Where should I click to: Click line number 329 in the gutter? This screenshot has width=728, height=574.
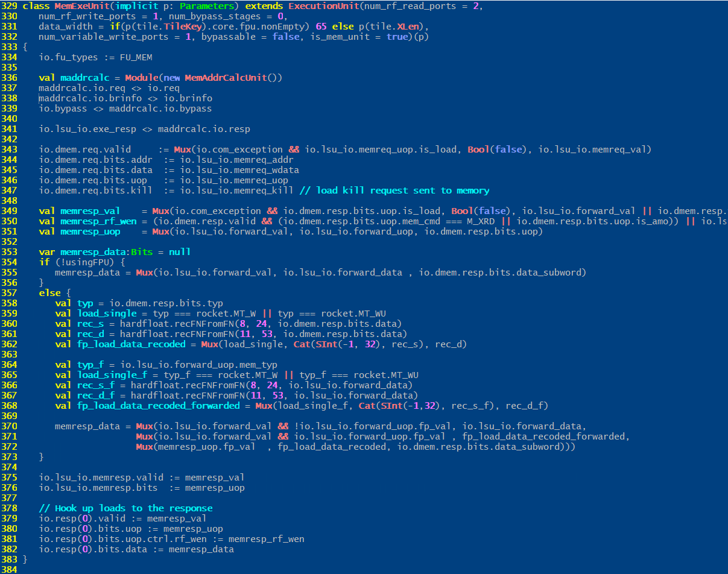9,6
